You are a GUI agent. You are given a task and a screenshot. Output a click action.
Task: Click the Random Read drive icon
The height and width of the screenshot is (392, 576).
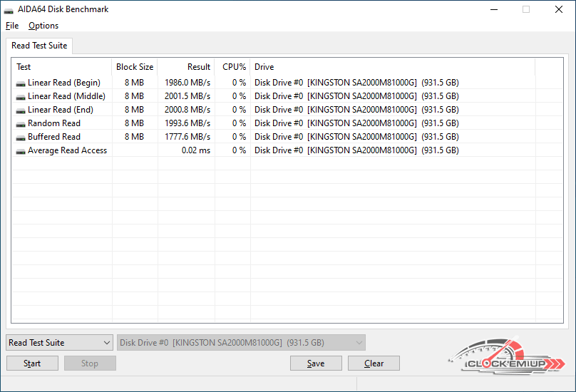tap(21, 123)
